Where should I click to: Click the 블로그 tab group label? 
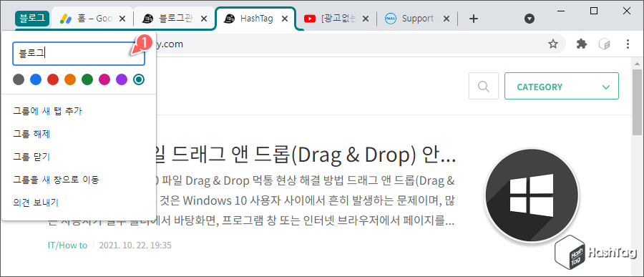tap(32, 19)
